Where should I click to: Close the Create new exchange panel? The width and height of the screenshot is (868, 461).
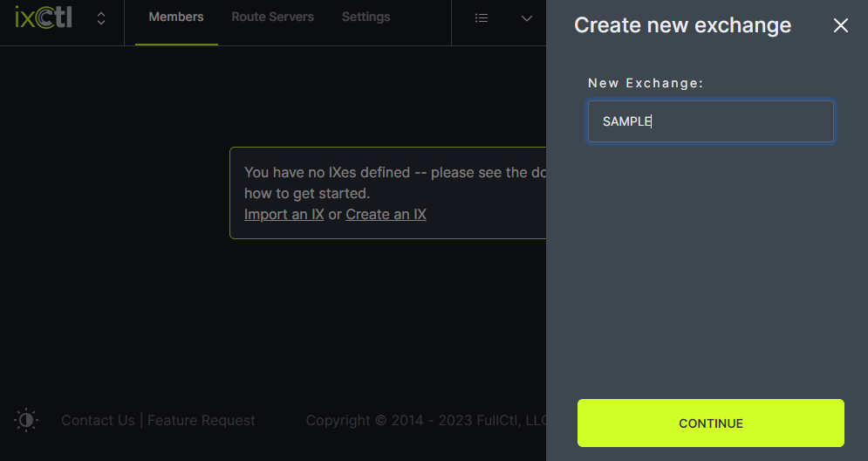(x=840, y=25)
